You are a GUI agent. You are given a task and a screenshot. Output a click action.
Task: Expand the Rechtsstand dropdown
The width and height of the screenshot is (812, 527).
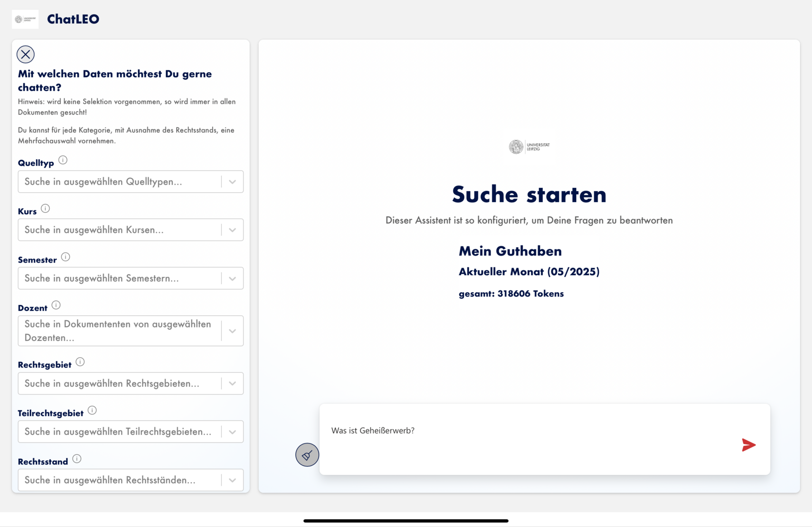(x=232, y=480)
